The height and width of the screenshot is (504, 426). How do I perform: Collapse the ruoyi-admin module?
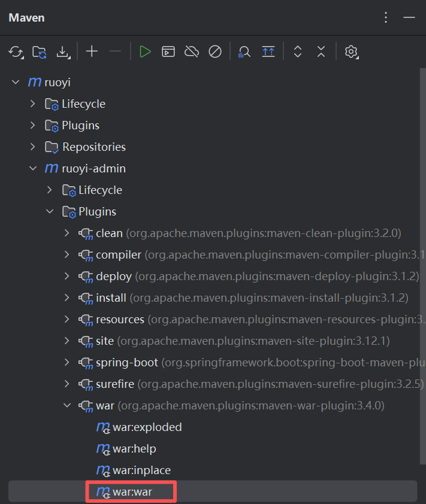coord(33,168)
